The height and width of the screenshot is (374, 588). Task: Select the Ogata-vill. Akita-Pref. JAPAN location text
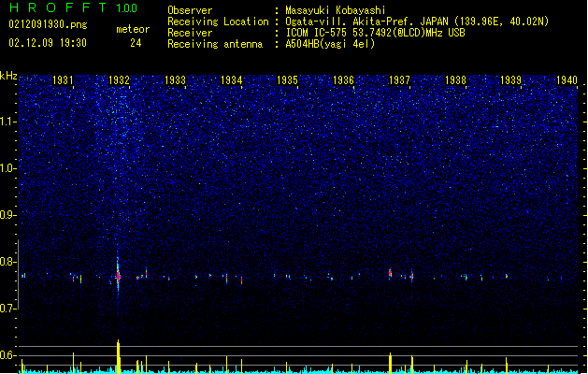417,22
